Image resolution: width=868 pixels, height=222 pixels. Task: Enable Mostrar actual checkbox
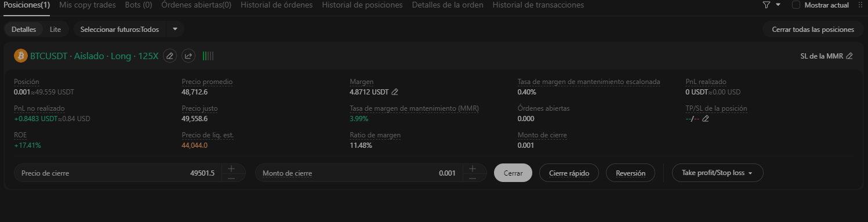tap(796, 5)
